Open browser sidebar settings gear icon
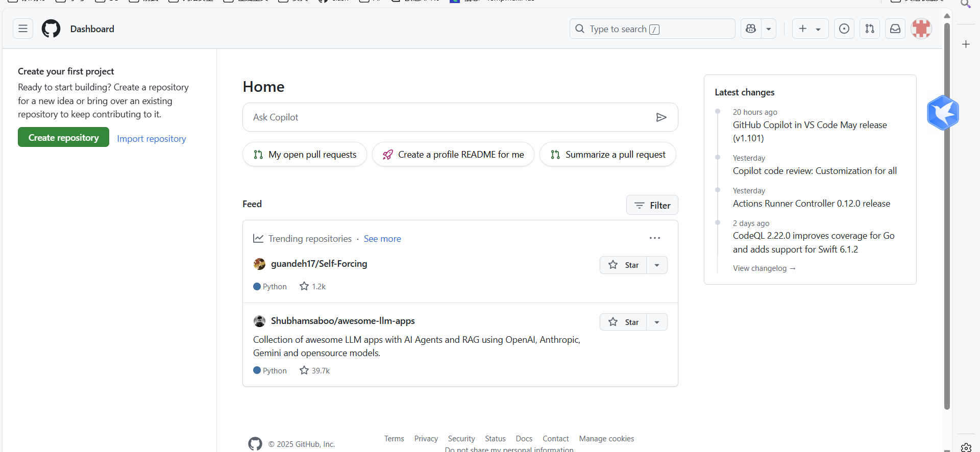Viewport: 980px width, 452px height. coord(966,447)
